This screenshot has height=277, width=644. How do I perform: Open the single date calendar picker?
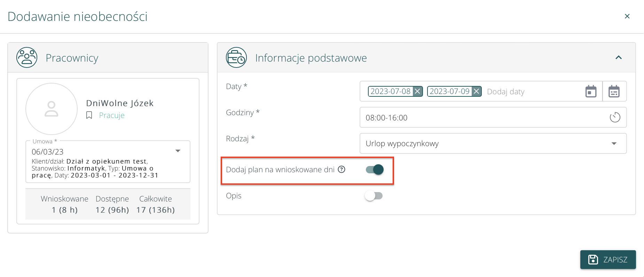coord(591,91)
